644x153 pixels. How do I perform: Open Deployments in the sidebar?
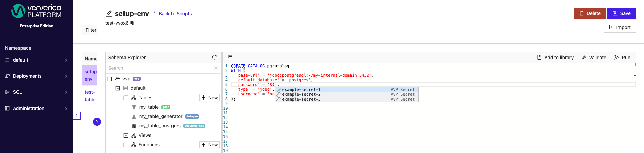(37, 76)
